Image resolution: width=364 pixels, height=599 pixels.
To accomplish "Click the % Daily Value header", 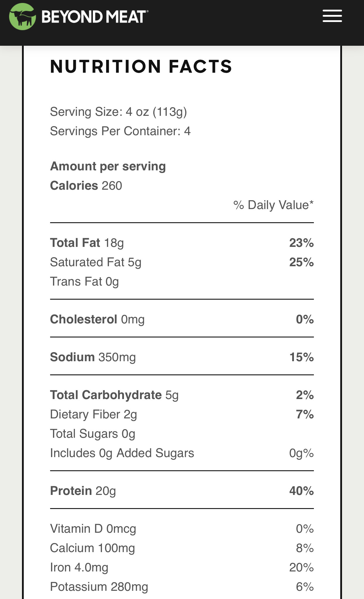I will click(x=273, y=205).
